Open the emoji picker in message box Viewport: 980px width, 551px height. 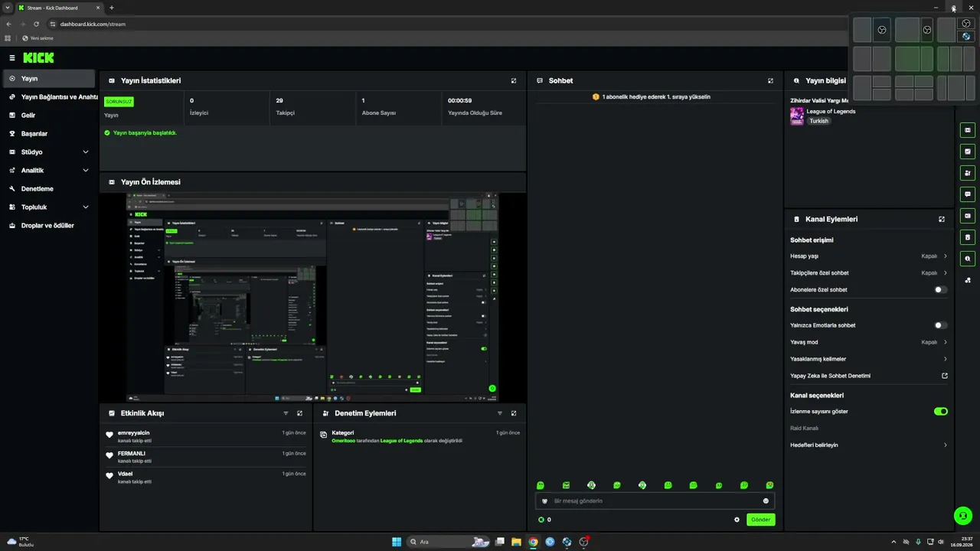(766, 501)
